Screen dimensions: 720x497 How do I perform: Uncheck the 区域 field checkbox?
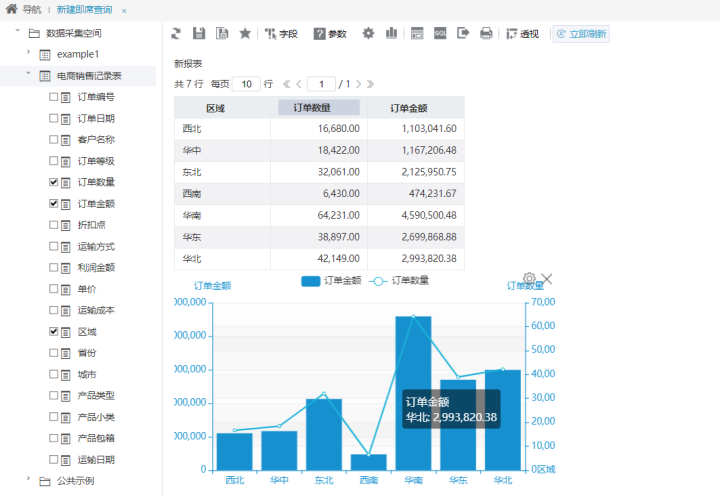click(x=54, y=331)
